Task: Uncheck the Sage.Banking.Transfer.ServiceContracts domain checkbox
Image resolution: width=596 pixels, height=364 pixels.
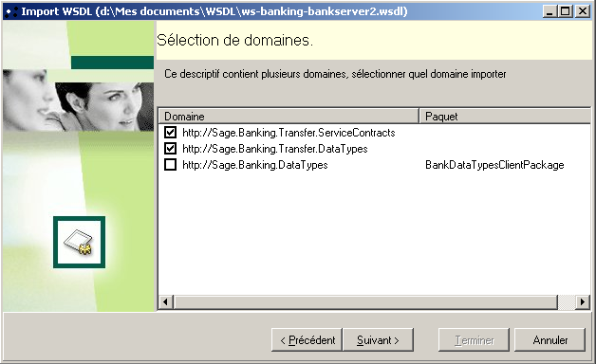Action: [170, 133]
